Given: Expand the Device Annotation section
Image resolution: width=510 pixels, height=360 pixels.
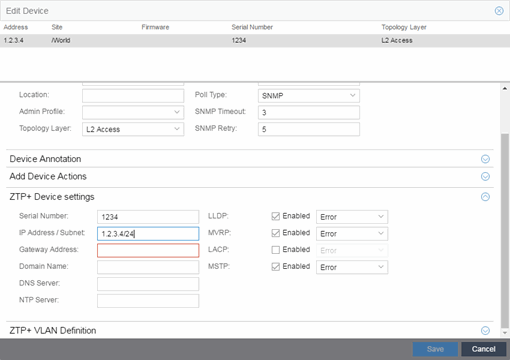Looking at the screenshot, I should 485,159.
